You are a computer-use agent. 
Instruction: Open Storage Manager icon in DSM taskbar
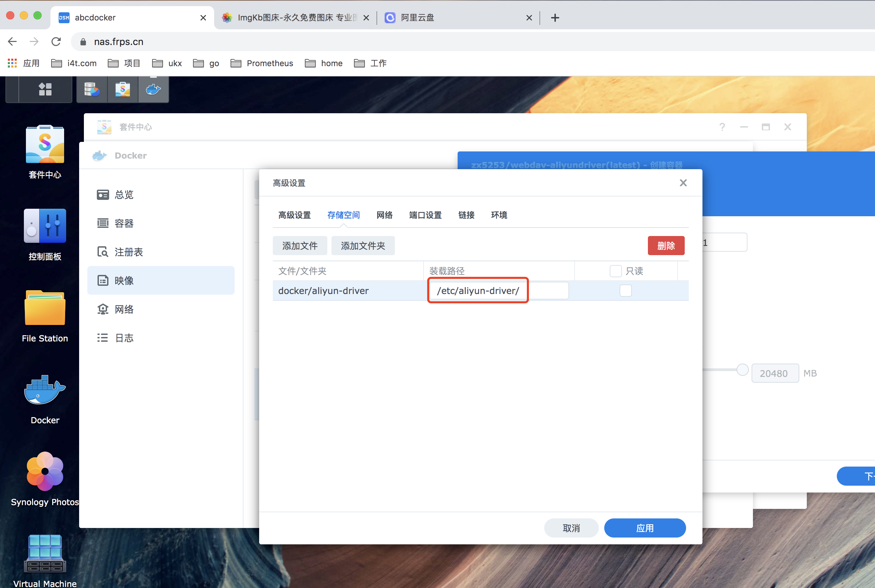tap(92, 89)
